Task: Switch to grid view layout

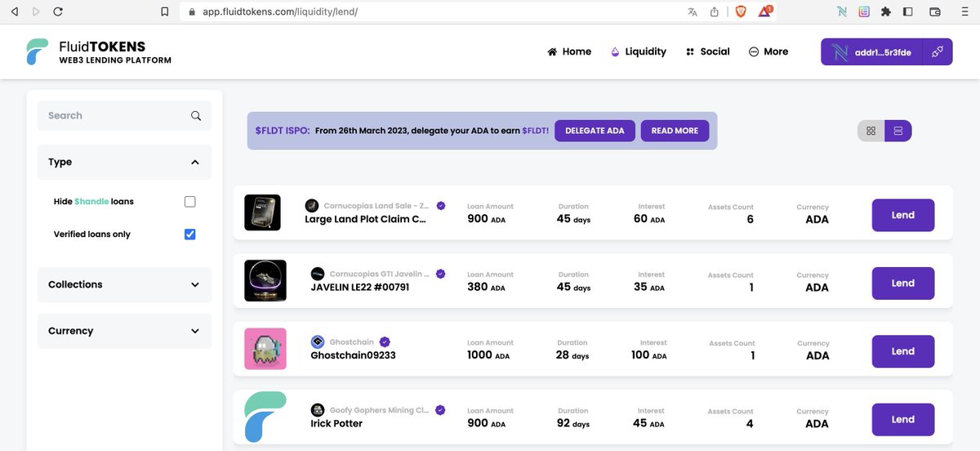Action: 871,131
